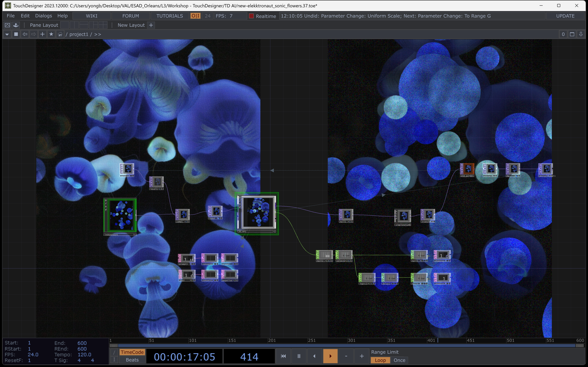Click the add new layout plus
Viewport: 588px width, 367px height.
click(151, 25)
